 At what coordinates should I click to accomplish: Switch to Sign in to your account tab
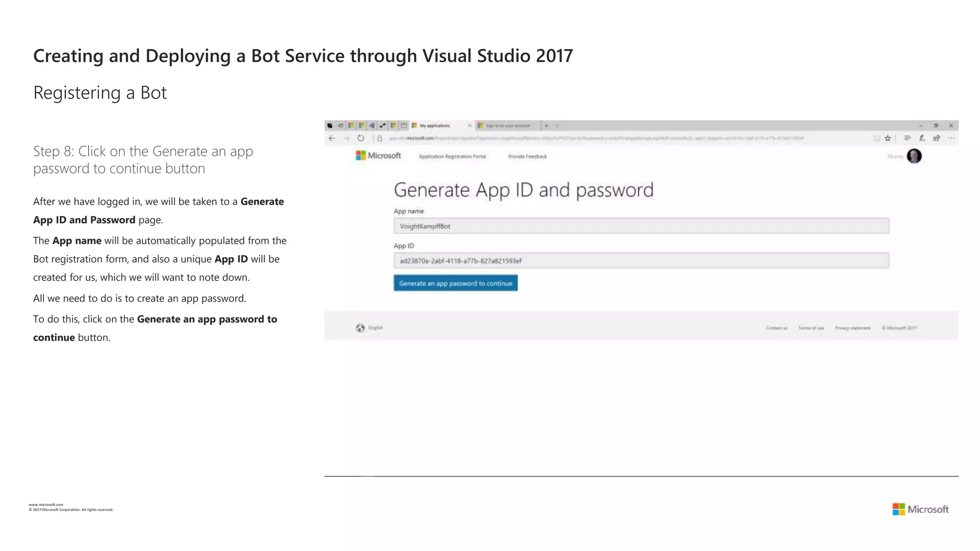tap(507, 126)
